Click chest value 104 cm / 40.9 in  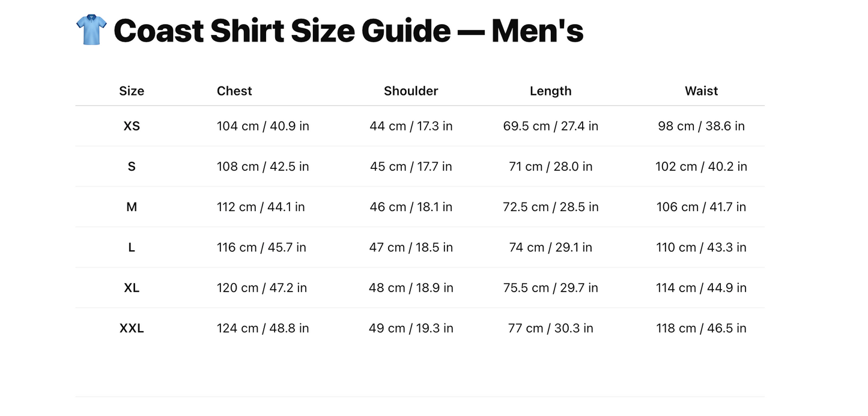[263, 126]
